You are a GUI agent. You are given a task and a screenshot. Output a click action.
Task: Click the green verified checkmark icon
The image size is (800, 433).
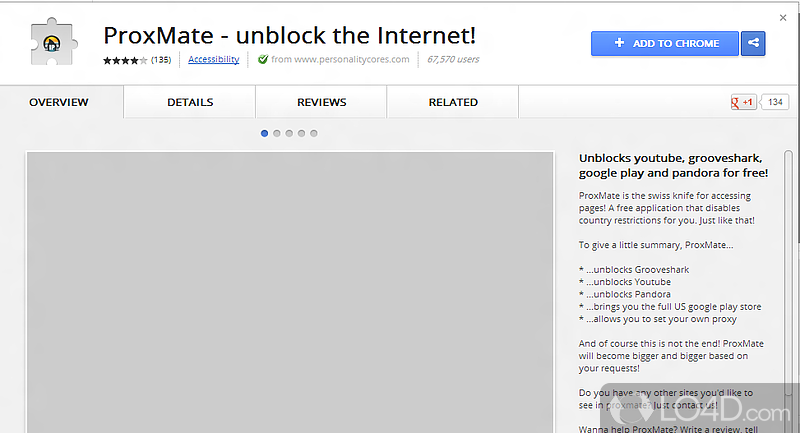click(263, 59)
